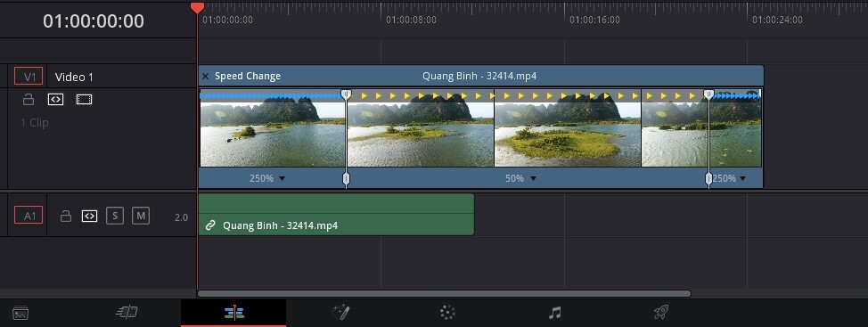Viewport: 868px width, 327px height.
Task: Open the Color page icon
Action: (447, 313)
